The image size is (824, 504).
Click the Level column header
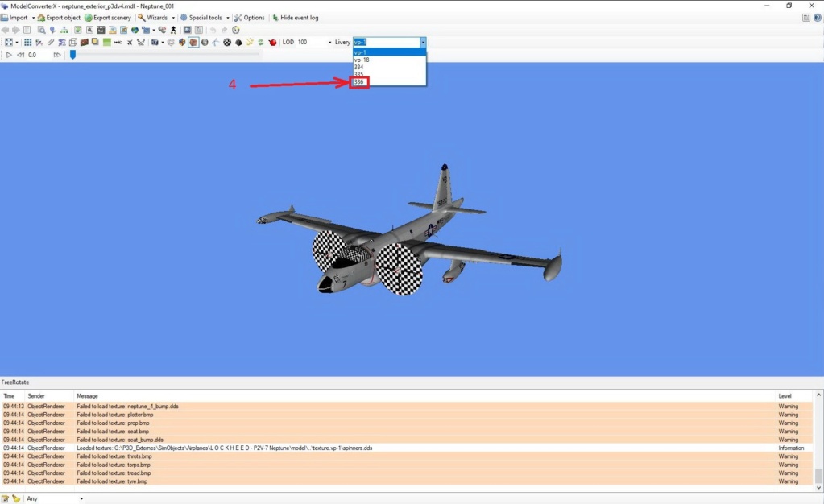[785, 396]
